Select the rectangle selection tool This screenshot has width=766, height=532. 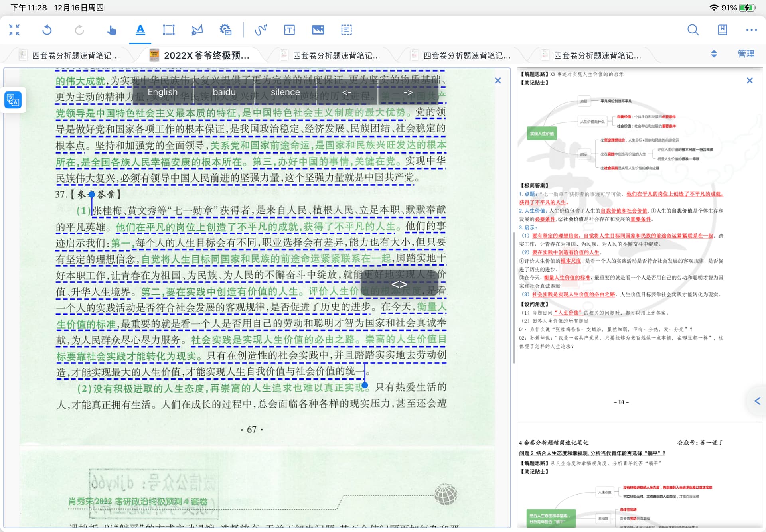pos(169,30)
